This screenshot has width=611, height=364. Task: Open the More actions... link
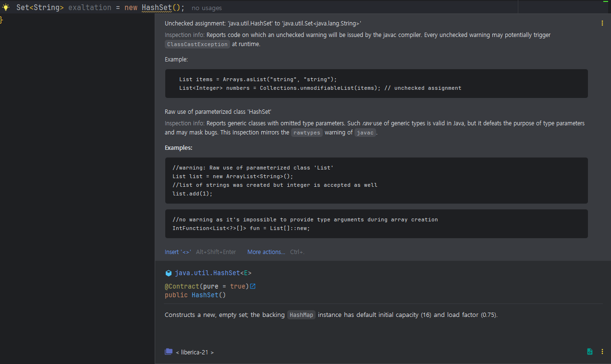point(266,252)
